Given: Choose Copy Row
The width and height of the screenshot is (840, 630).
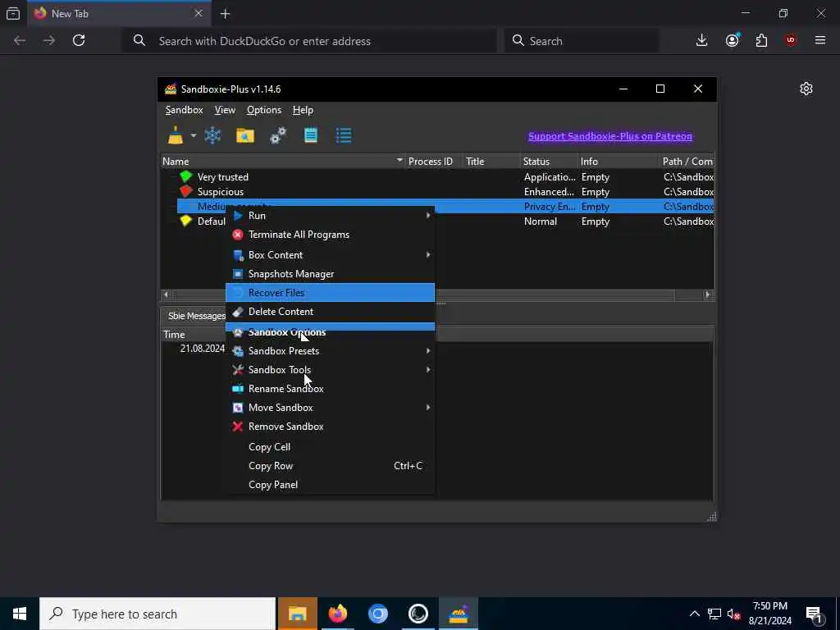Looking at the screenshot, I should point(330,466).
